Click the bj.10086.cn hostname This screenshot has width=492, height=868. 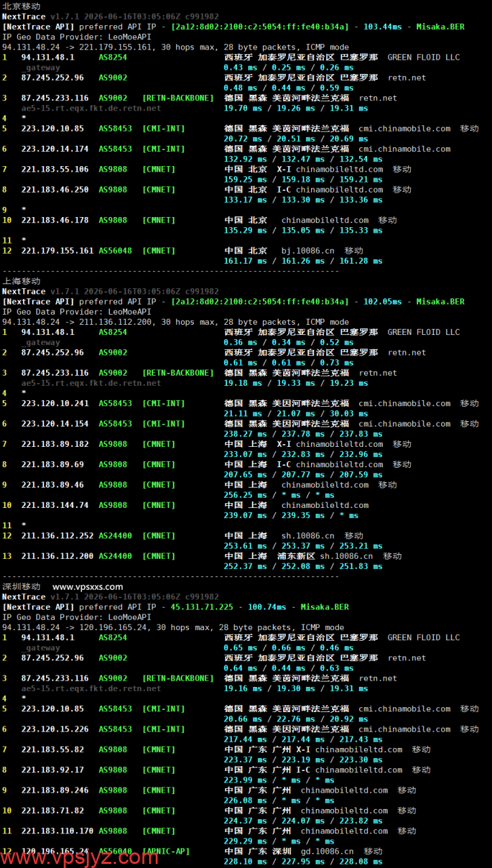[308, 250]
